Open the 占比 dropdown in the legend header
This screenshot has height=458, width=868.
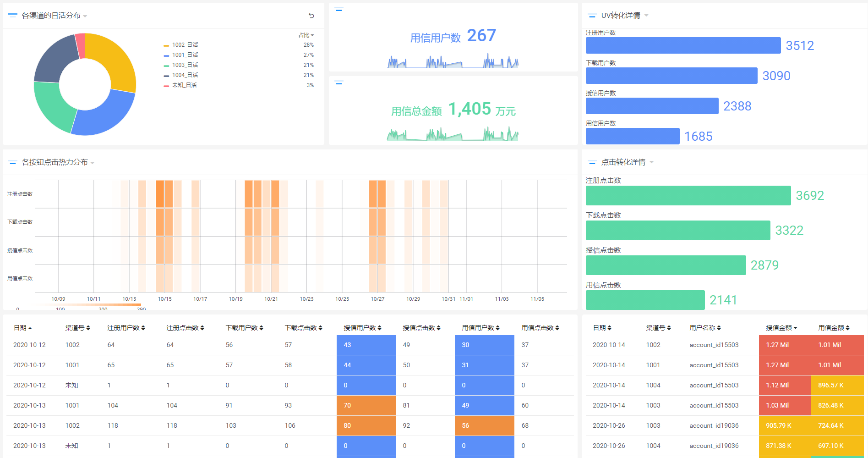[306, 35]
